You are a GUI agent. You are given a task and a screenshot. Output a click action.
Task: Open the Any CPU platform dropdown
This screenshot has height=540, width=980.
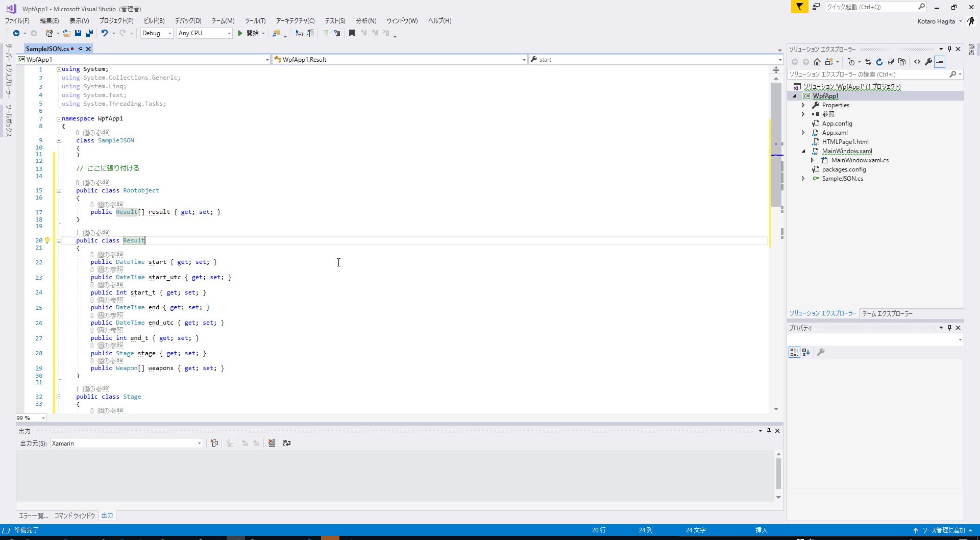[228, 33]
